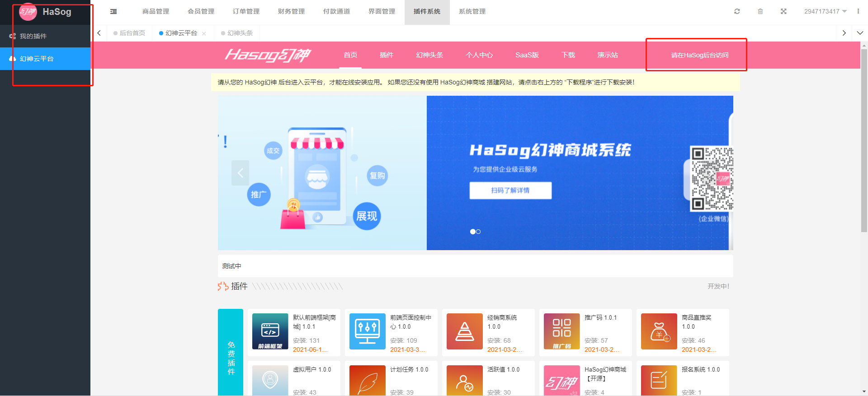Go to 首页 in pink navbar

point(350,55)
